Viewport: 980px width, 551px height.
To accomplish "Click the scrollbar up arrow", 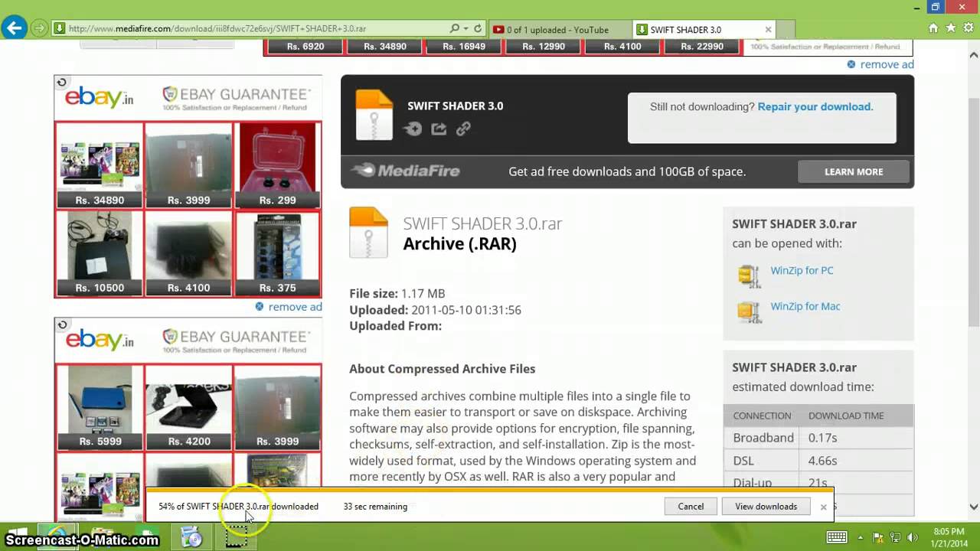I will pos(974,55).
